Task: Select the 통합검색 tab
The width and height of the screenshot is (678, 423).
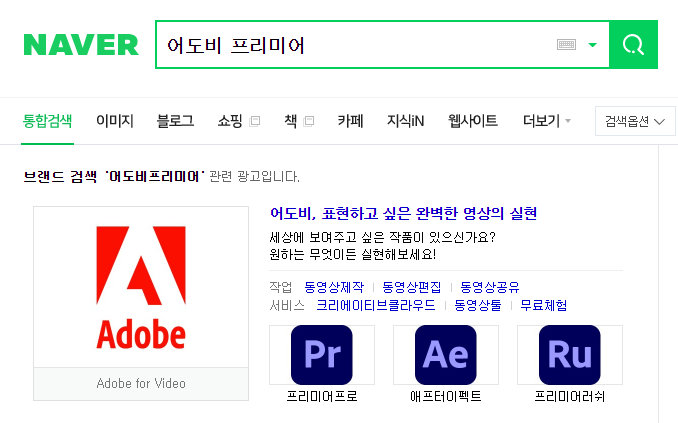Action: pyautogui.click(x=47, y=121)
